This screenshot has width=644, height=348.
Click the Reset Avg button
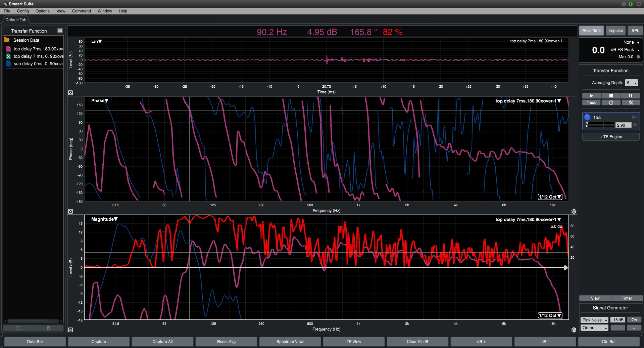(226, 342)
